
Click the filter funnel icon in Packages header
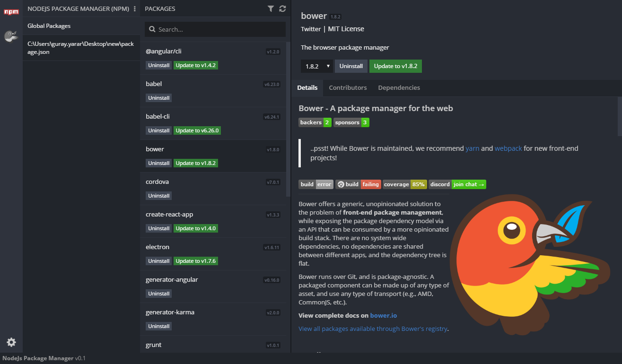tap(271, 9)
